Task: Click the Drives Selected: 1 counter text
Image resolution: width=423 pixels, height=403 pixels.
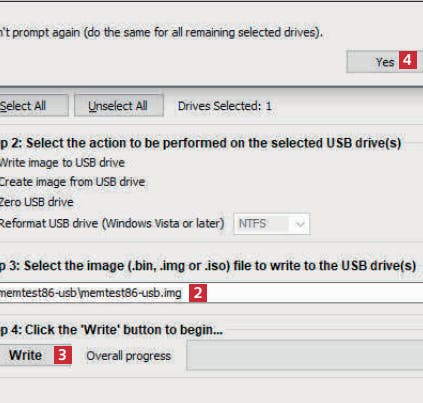Action: [x=225, y=106]
